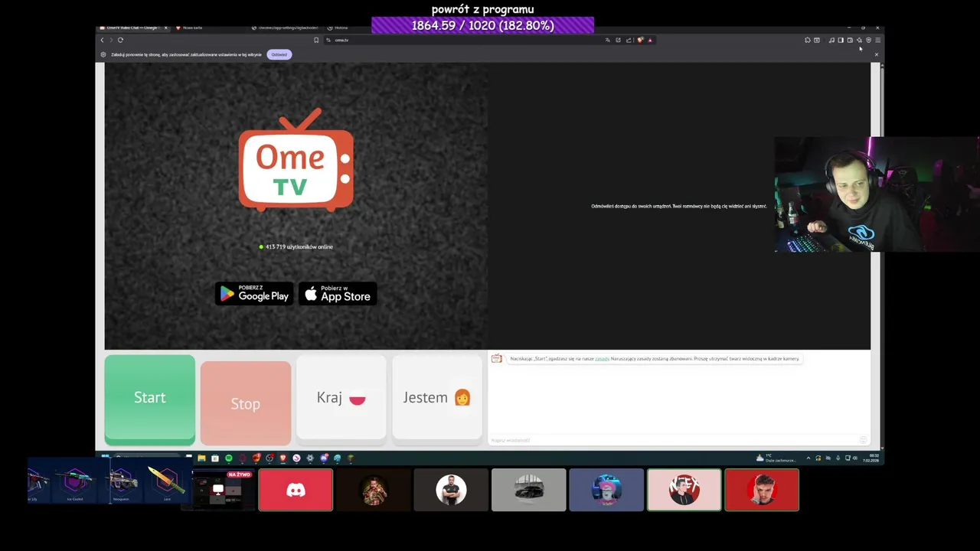Open the weather widget on the taskbar

click(777, 458)
